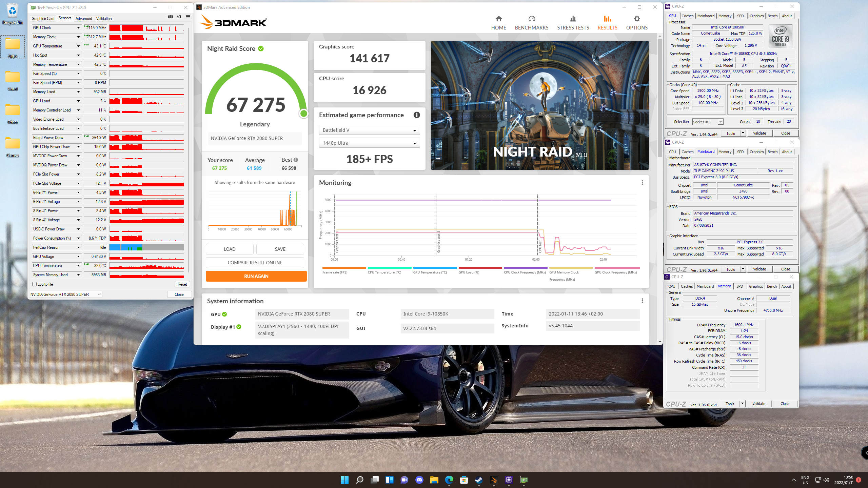Open the System information three-dot menu
This screenshot has width=868, height=488.
coord(642,301)
